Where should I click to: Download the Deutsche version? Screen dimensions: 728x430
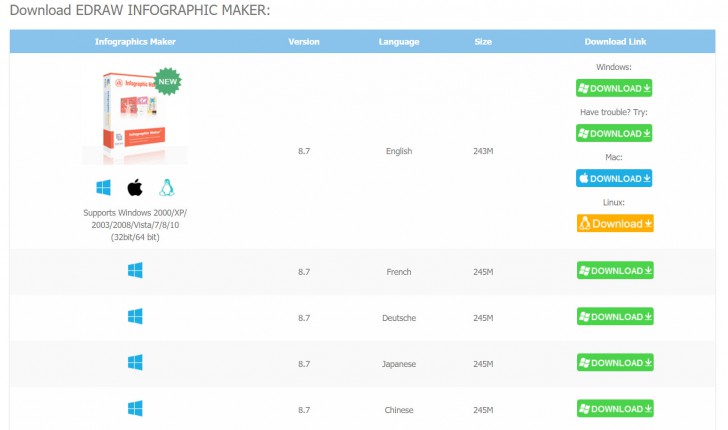pos(615,316)
